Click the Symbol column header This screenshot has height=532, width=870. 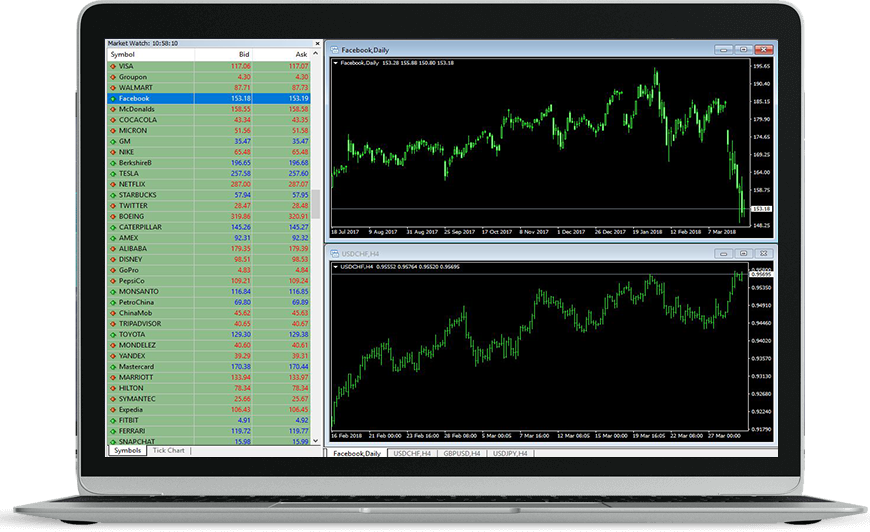[150, 54]
